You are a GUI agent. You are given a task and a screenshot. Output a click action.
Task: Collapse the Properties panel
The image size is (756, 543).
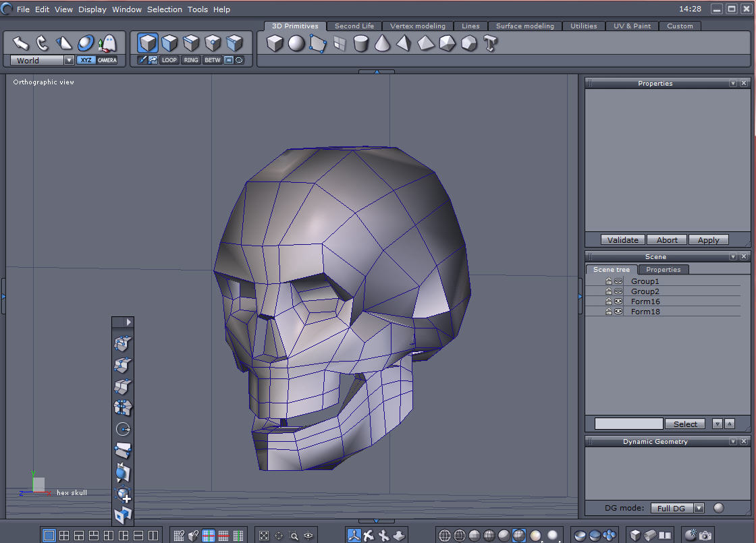point(733,84)
